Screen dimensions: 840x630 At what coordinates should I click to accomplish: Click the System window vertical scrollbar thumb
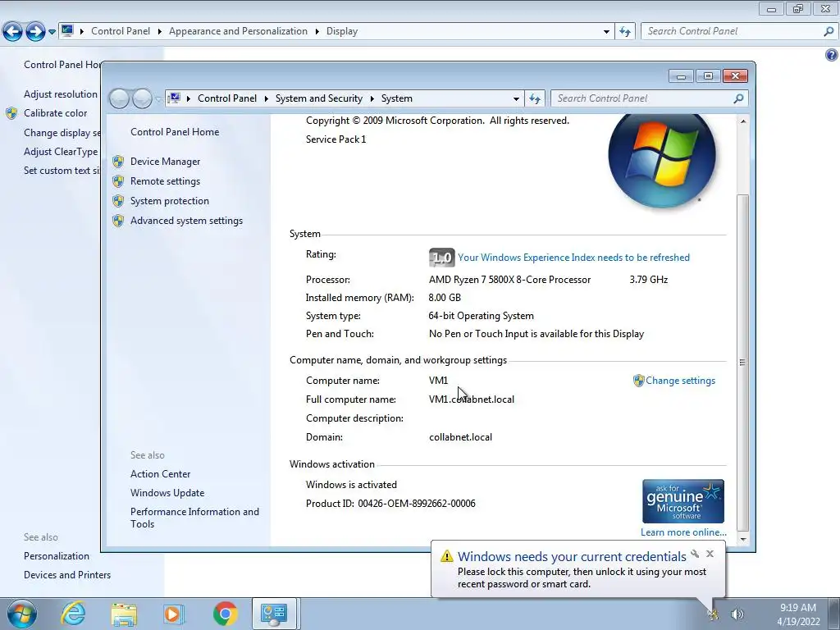(743, 362)
